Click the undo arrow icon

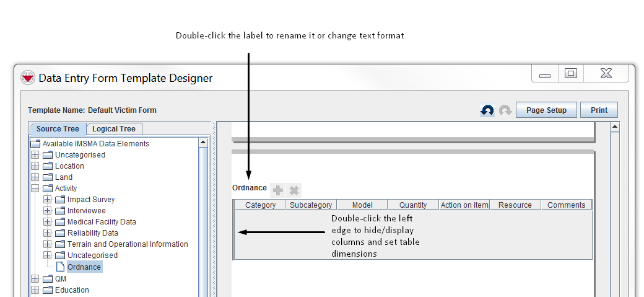point(487,110)
